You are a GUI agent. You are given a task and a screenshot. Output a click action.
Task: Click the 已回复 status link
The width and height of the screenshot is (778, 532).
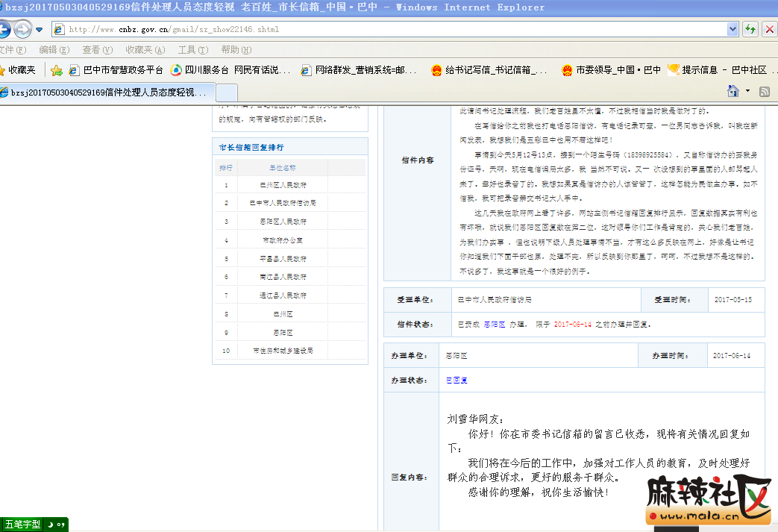click(x=457, y=381)
